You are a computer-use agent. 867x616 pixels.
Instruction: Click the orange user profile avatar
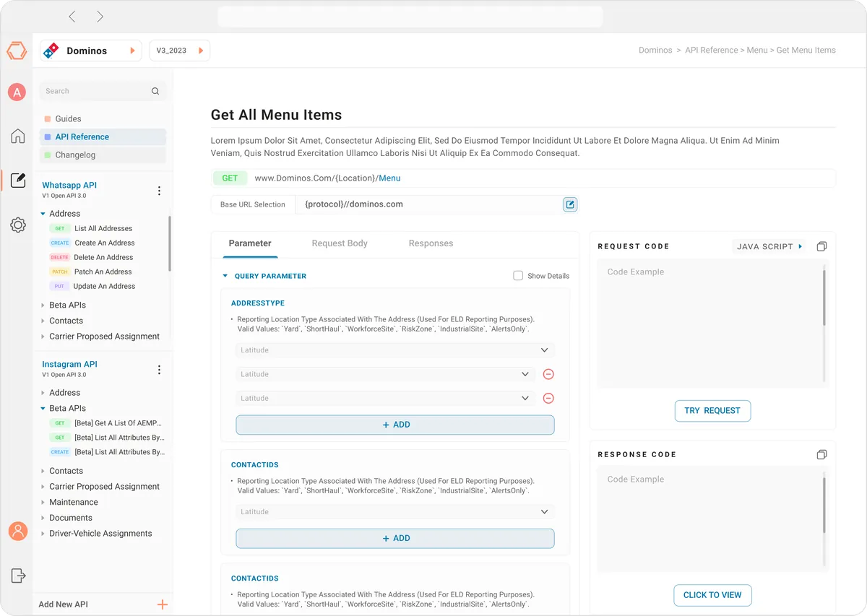(18, 531)
